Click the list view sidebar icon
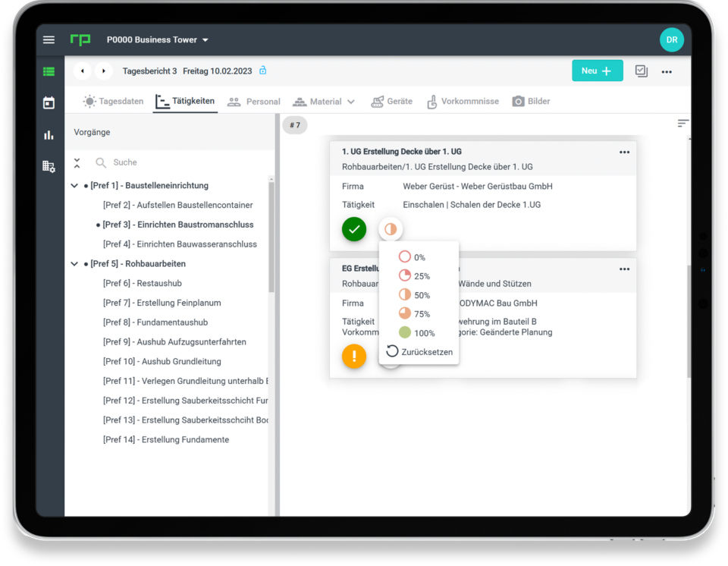The height and width of the screenshot is (566, 728). (x=49, y=71)
